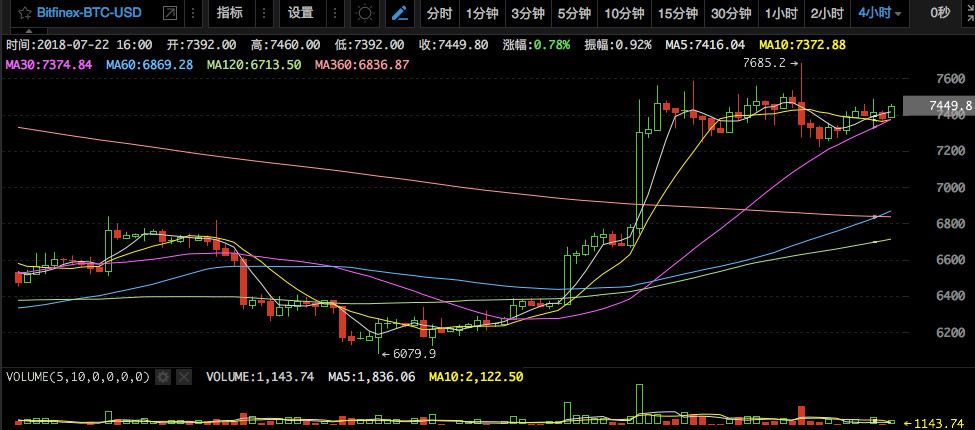Click the MA30:7374.84 label
This screenshot has height=430, width=975.
tap(49, 65)
